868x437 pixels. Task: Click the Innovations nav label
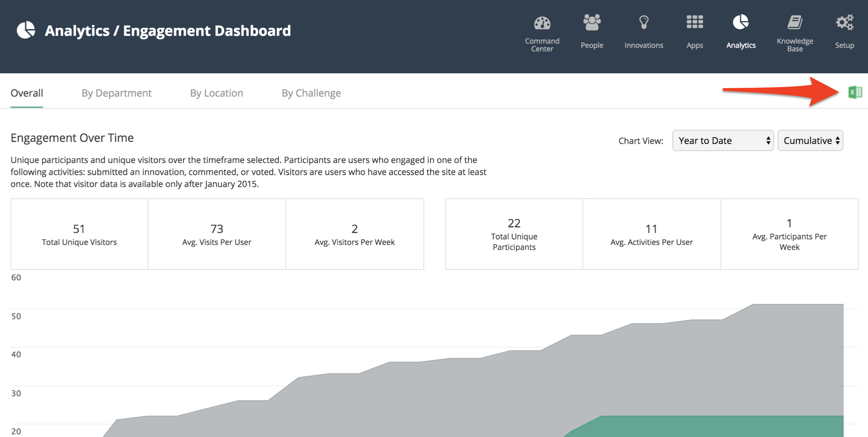pos(644,45)
